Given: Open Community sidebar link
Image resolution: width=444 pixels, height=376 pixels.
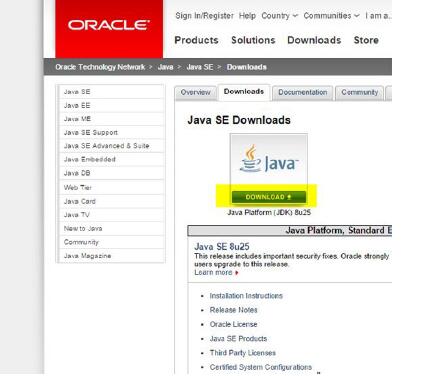Looking at the screenshot, I should click(x=111, y=242).
